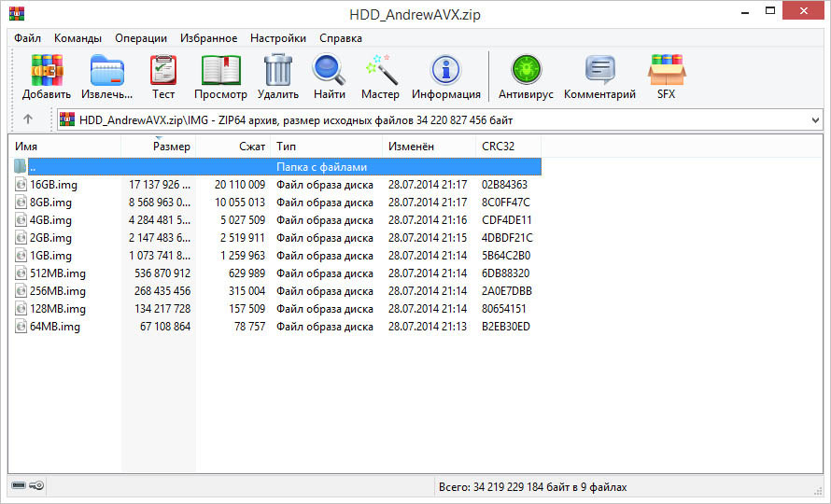The height and width of the screenshot is (504, 831).
Task: Open the Избранное menu
Action: click(209, 38)
